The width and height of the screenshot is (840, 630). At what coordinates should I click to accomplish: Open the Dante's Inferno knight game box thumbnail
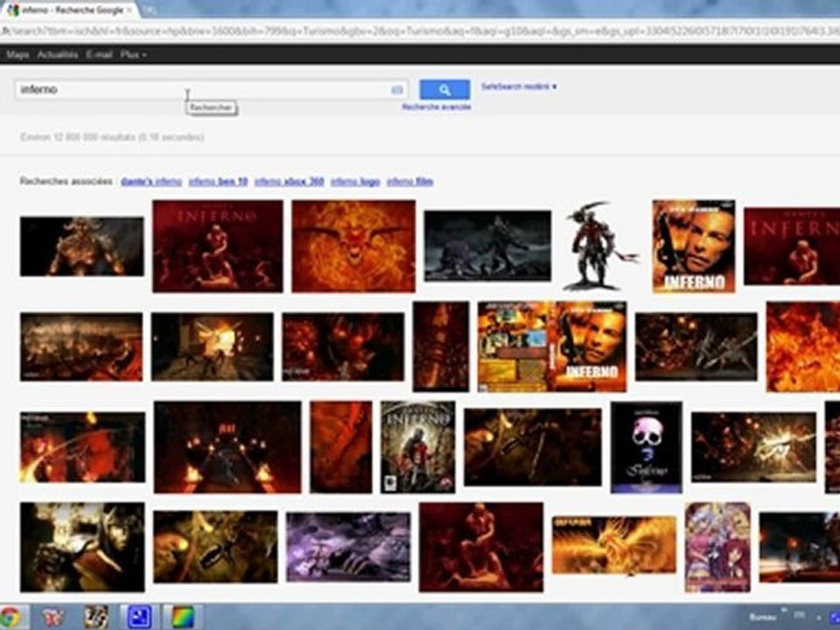(418, 447)
